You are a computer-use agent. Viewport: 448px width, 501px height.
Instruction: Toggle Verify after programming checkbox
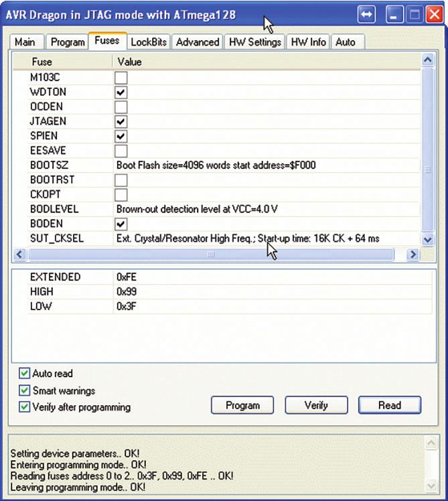coord(24,407)
